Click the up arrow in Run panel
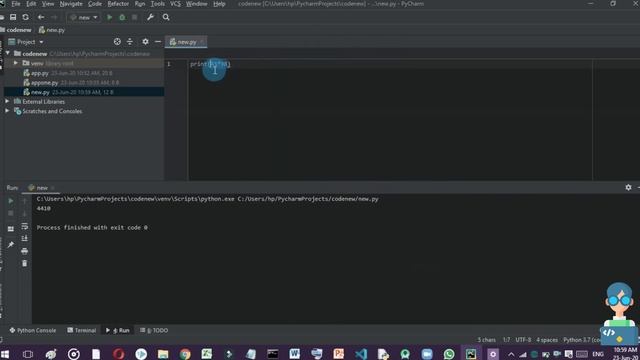 pyautogui.click(x=24, y=201)
